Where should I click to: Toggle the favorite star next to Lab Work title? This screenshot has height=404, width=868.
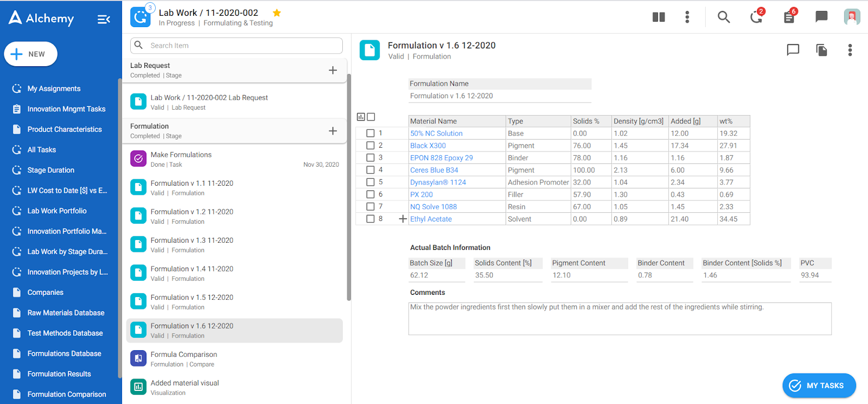click(x=277, y=12)
